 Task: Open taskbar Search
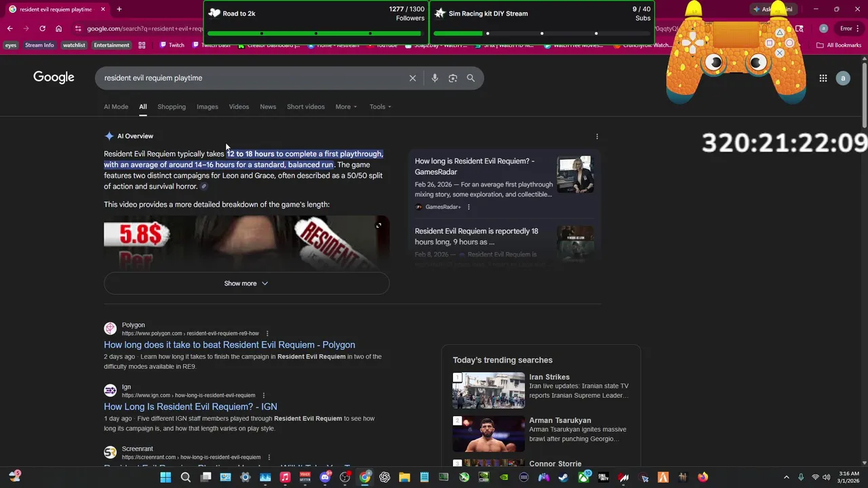[x=185, y=477]
